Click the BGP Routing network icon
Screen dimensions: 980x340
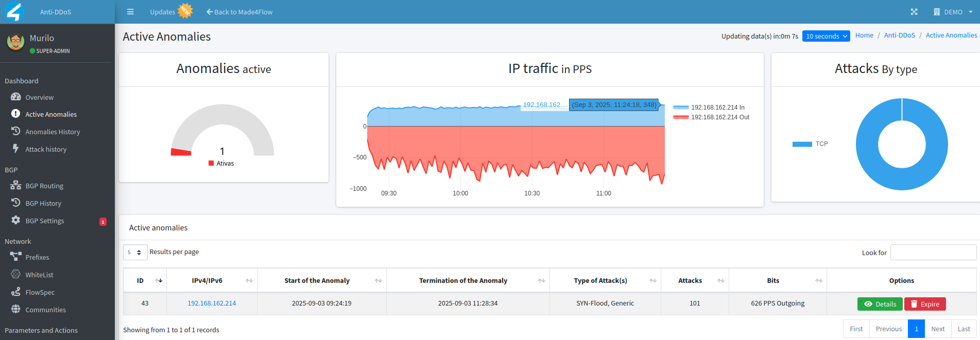coord(16,186)
